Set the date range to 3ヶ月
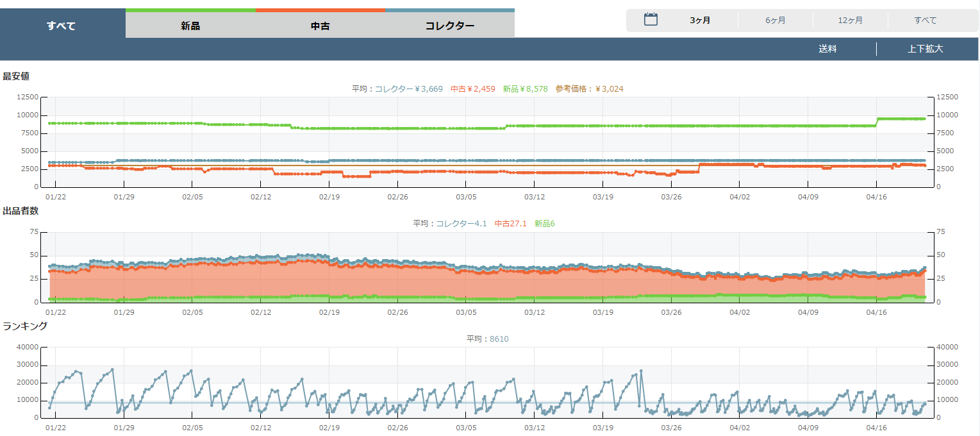Image resolution: width=980 pixels, height=436 pixels. tap(700, 21)
